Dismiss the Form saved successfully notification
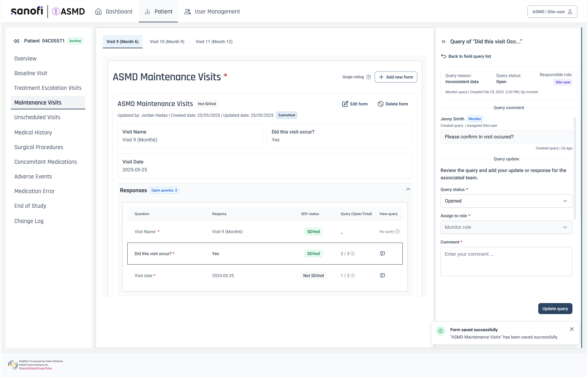588x377 pixels. coord(572,329)
